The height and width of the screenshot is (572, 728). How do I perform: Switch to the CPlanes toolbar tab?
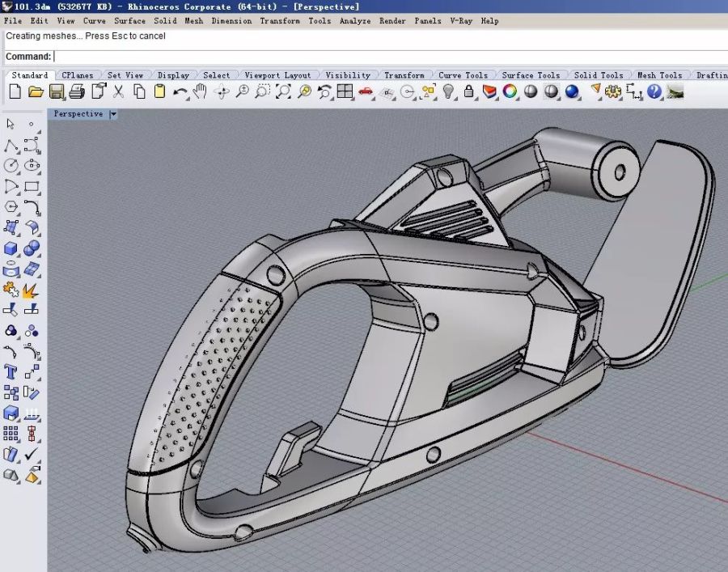pyautogui.click(x=78, y=75)
